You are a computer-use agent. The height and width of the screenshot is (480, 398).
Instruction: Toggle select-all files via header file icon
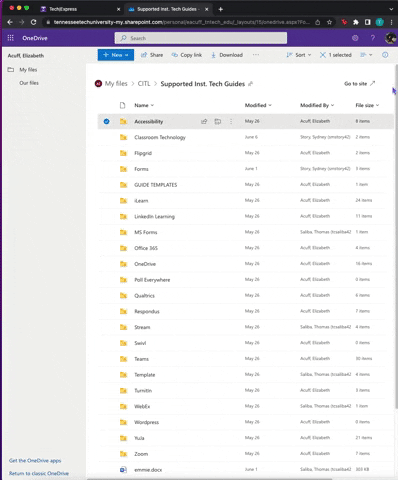point(122,105)
